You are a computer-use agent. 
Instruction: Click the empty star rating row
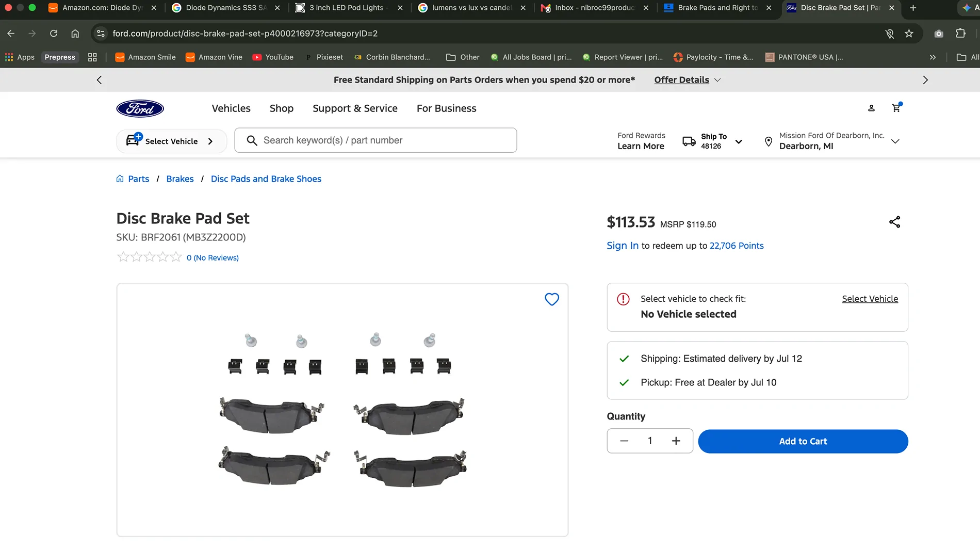tap(150, 257)
